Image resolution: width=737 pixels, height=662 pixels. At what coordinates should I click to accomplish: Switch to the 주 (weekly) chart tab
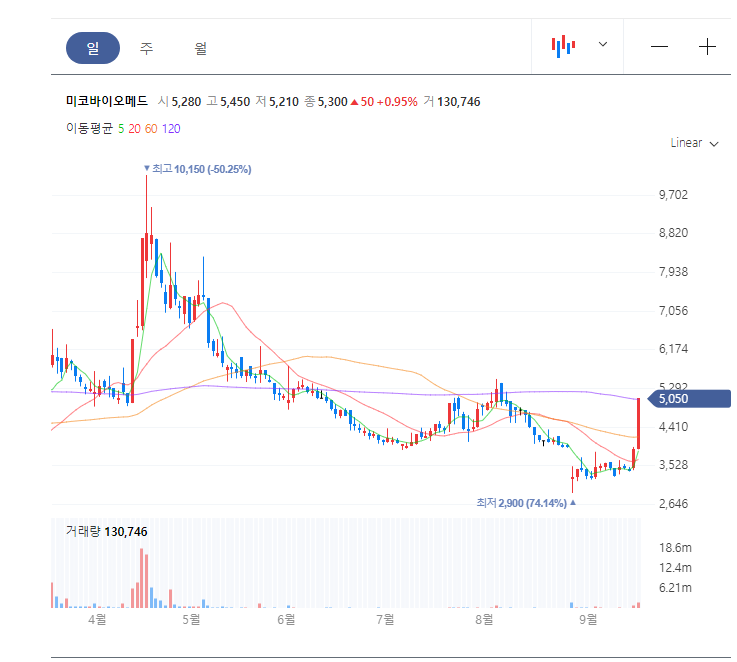[x=146, y=48]
